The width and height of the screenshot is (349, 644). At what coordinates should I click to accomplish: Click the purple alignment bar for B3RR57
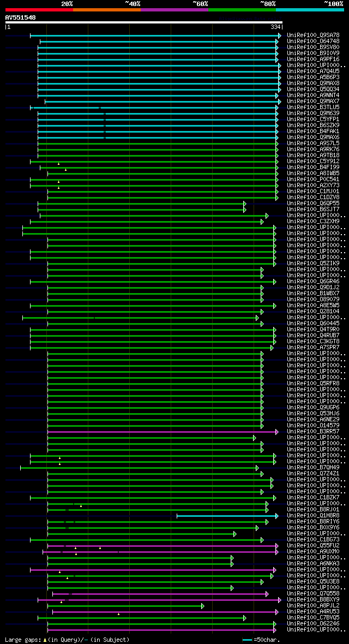point(163,432)
